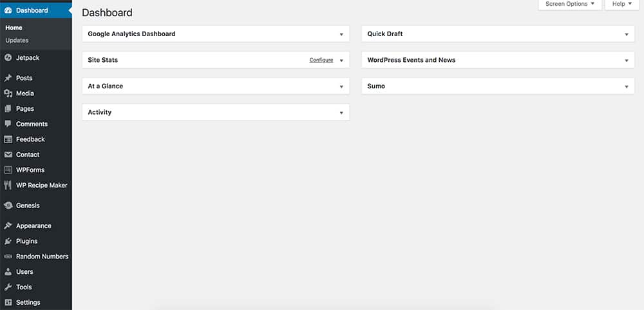Open the Comments menu label

point(32,124)
